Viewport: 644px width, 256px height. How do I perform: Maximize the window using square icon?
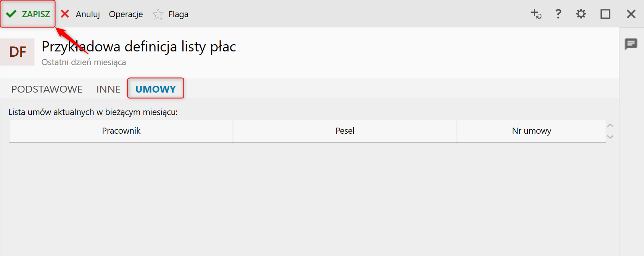pyautogui.click(x=605, y=14)
